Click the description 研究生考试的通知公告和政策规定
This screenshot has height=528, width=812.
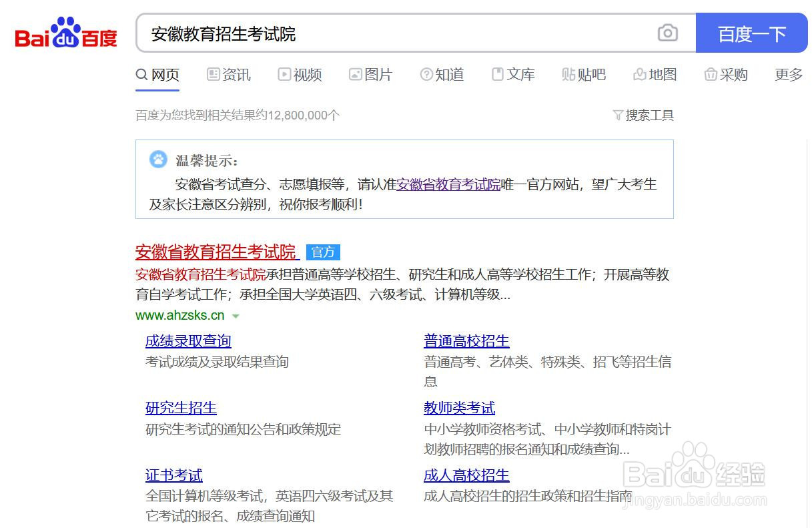(x=243, y=429)
